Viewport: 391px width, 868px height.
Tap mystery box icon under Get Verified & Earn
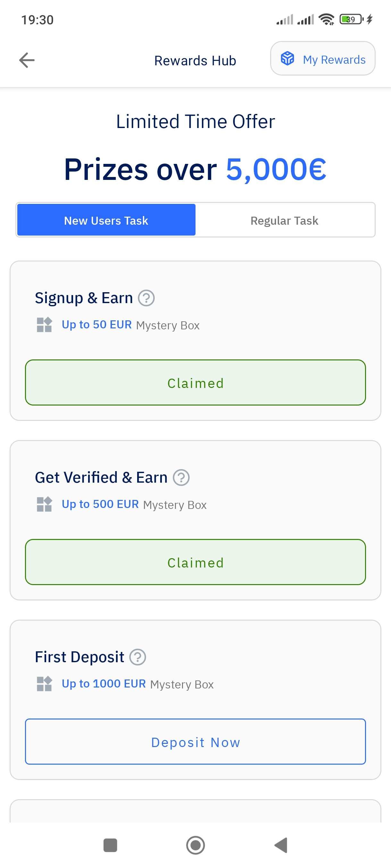click(x=44, y=504)
